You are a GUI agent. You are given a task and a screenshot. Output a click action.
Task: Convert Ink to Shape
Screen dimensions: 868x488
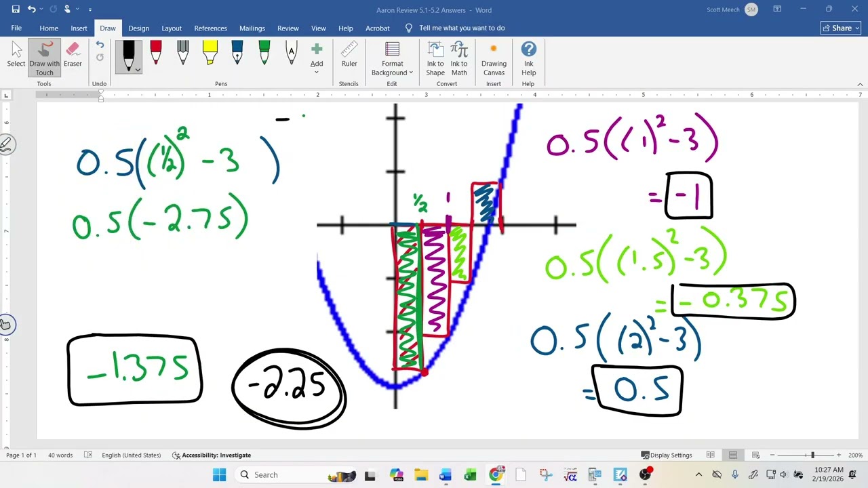point(435,59)
